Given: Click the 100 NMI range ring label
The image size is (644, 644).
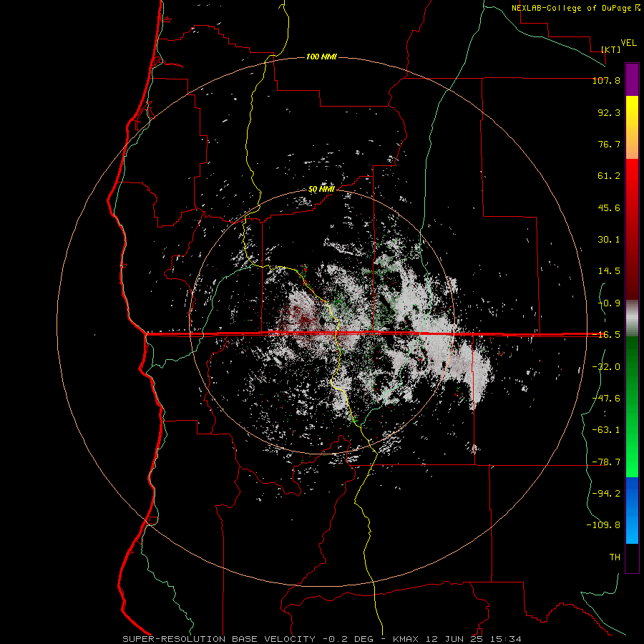Looking at the screenshot, I should click(x=321, y=57).
